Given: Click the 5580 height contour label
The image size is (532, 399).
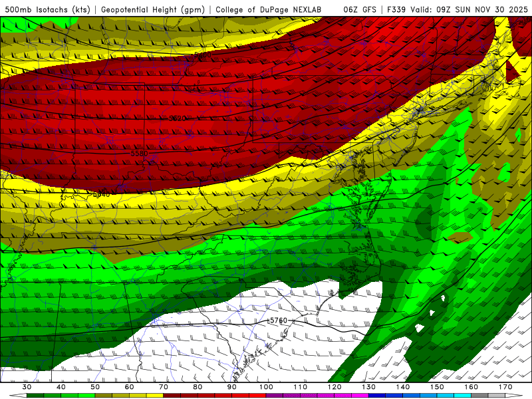Looking at the screenshot, I should (x=140, y=154).
